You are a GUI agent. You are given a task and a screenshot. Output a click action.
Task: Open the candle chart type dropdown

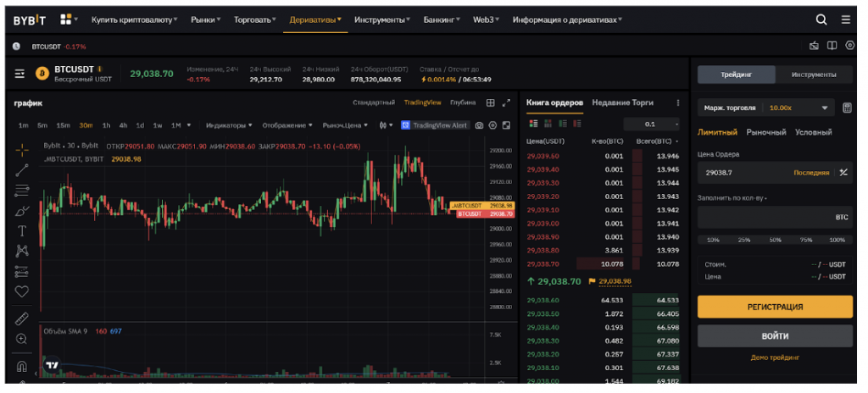pyautogui.click(x=386, y=125)
